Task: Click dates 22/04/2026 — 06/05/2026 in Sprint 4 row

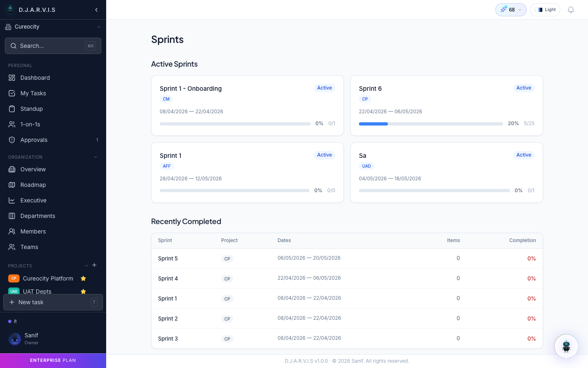Action: coord(309,278)
